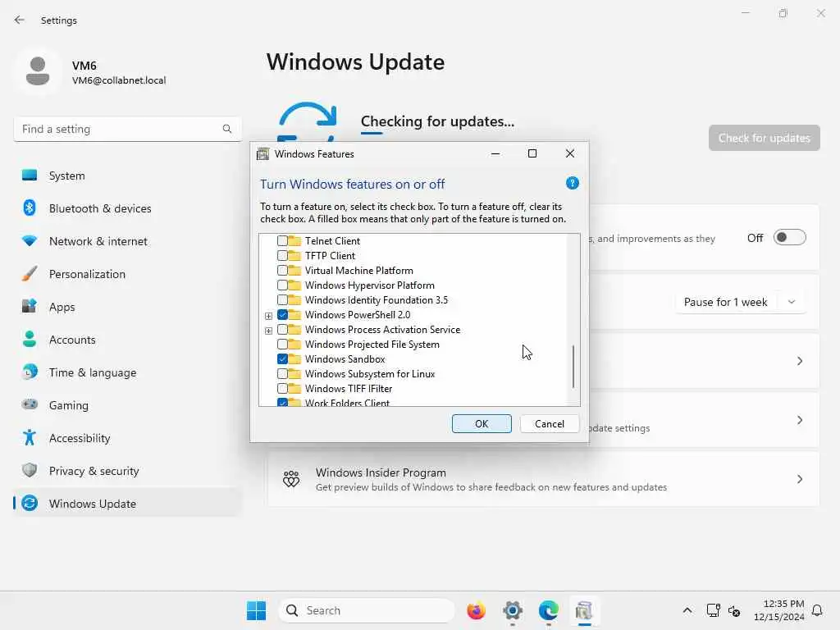Click the VM6 user avatar
The width and height of the screenshot is (840, 630).
(38, 71)
